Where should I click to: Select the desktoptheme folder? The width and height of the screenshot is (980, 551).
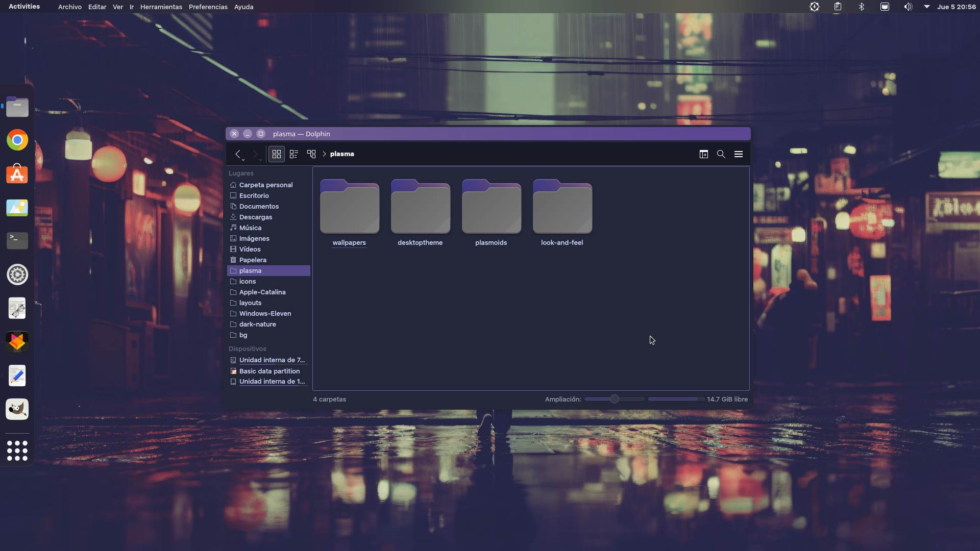(x=420, y=213)
